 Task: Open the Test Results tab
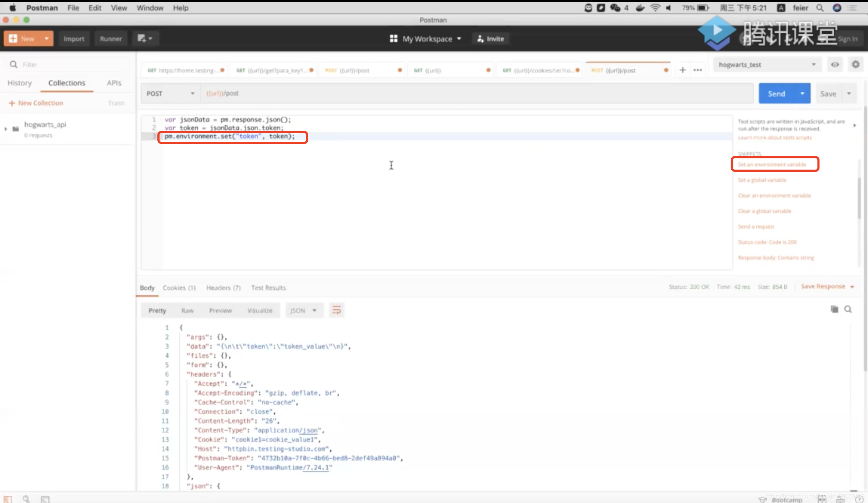click(268, 288)
